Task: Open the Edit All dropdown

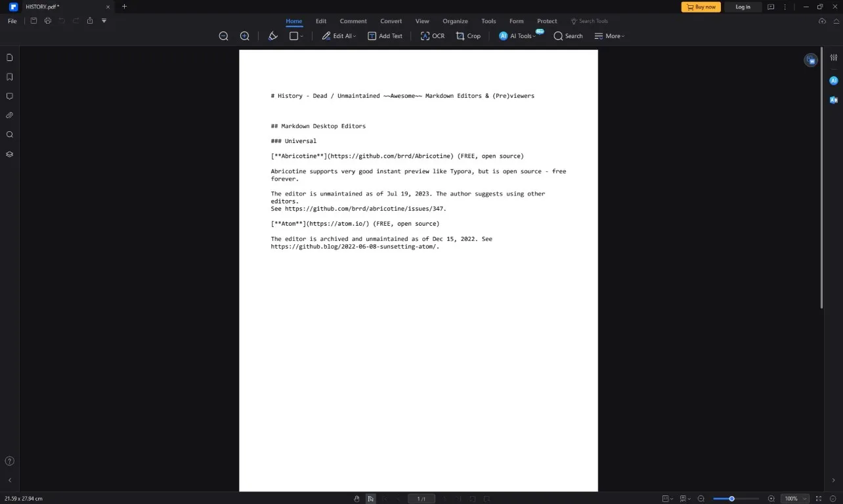Action: click(339, 36)
